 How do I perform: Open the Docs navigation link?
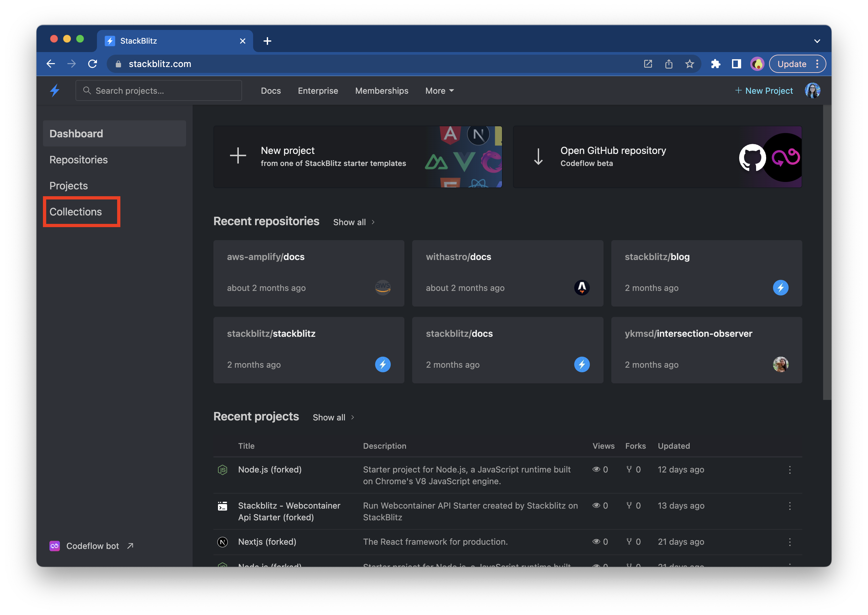coord(271,91)
